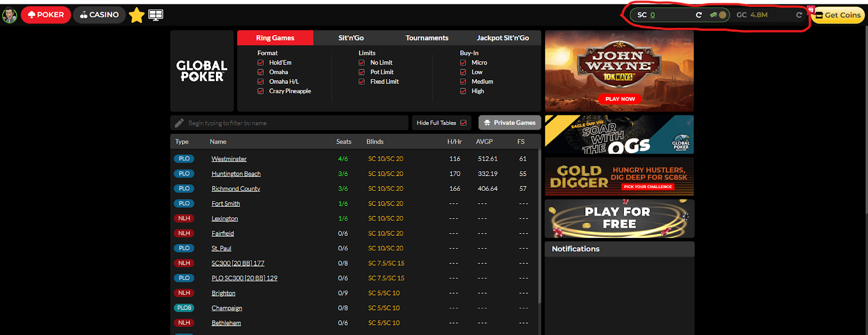Click PLAY NOW on John Wayne banner
The image size is (868, 335).
(x=620, y=99)
